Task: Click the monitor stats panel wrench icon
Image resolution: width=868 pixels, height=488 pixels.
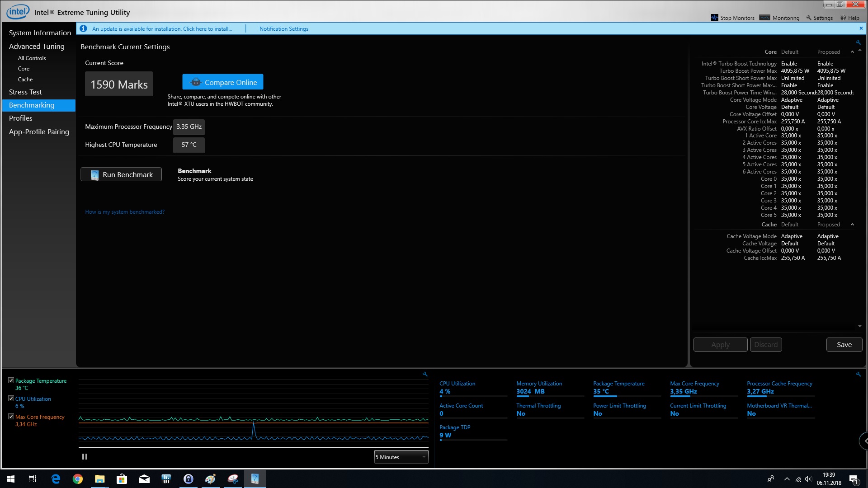Action: [x=858, y=374]
